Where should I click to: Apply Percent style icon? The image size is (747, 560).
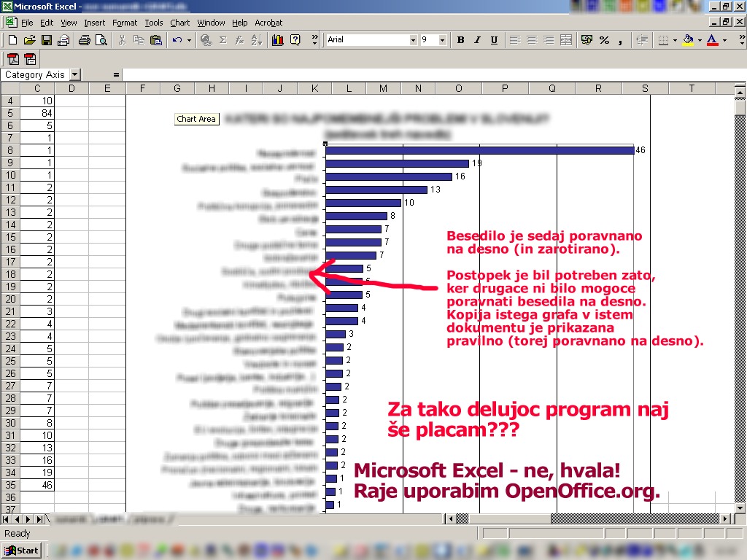[x=604, y=40]
